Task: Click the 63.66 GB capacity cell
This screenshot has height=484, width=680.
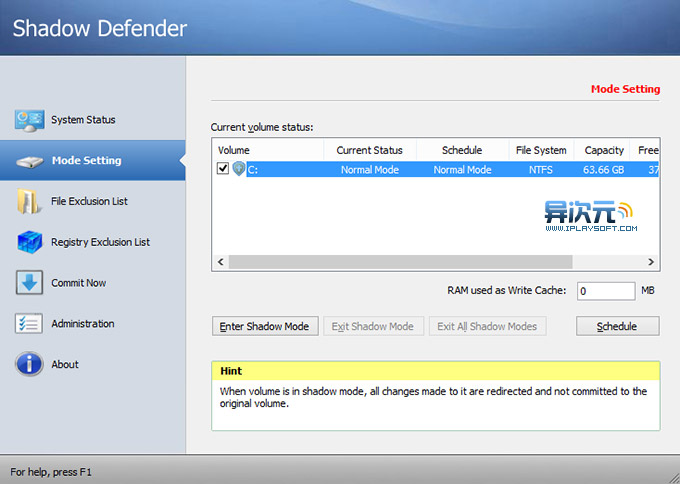Action: (603, 170)
